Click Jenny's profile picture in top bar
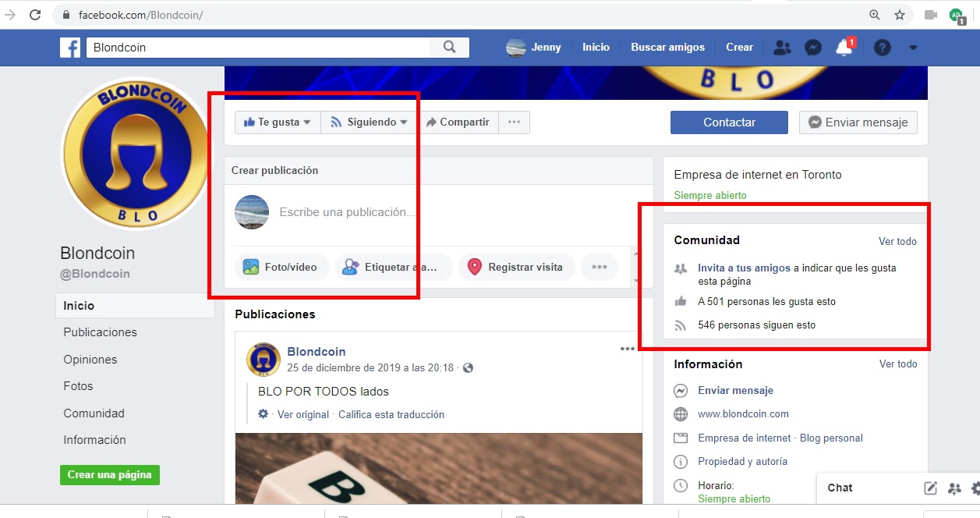Viewport: 980px width, 518px height. tap(515, 48)
